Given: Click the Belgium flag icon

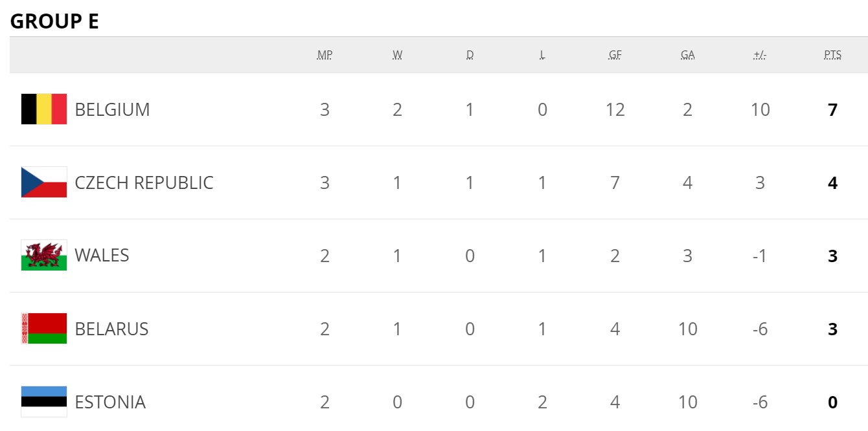Looking at the screenshot, I should [x=44, y=109].
